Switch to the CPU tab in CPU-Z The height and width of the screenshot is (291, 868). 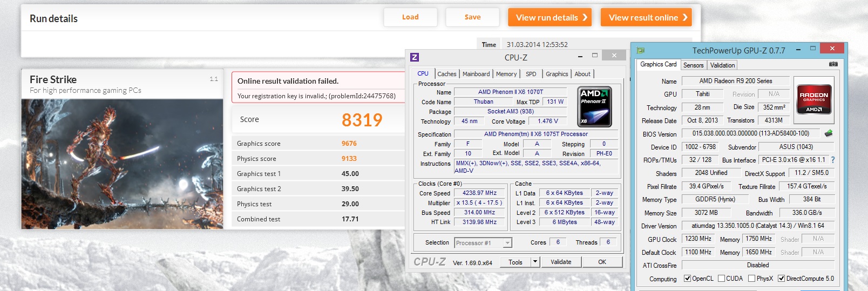[x=423, y=74]
